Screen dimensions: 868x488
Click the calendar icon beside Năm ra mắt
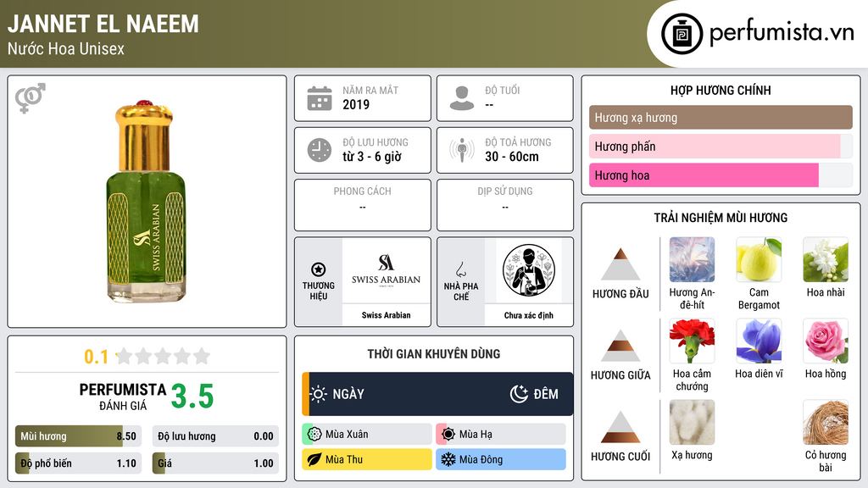point(320,98)
